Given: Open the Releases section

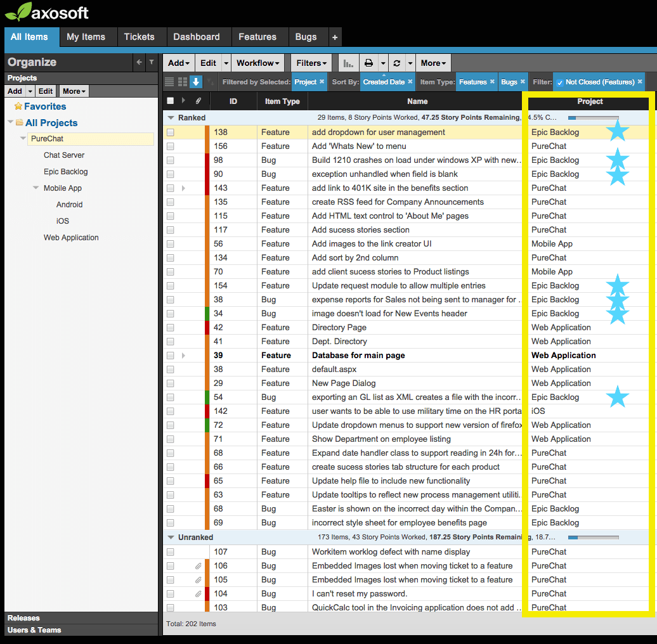Looking at the screenshot, I should pos(81,618).
